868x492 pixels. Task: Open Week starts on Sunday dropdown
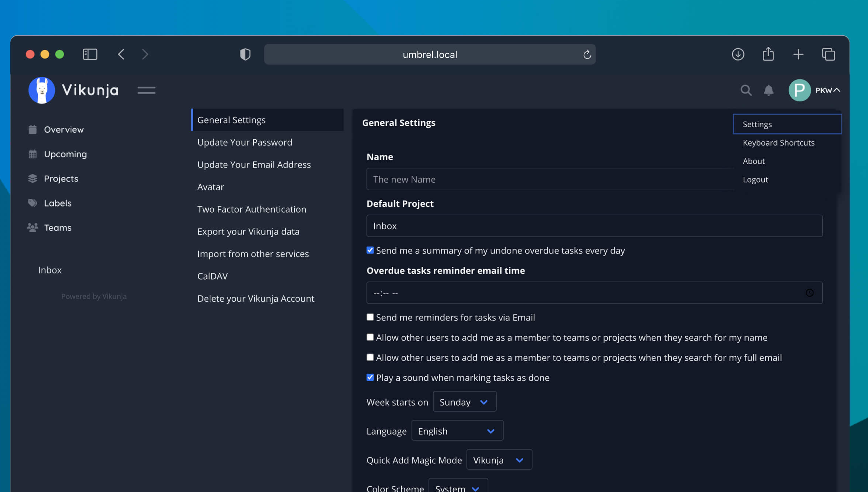click(465, 402)
